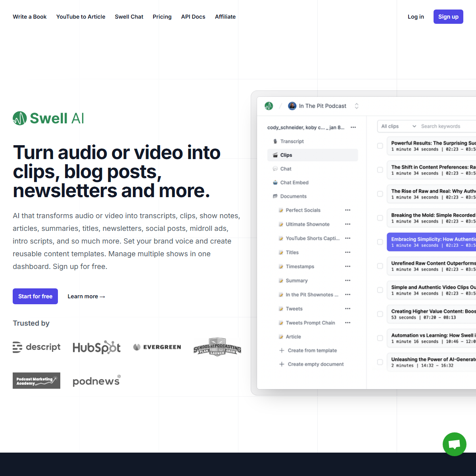Open the options dots for In the Pit Shownotes
Viewport: 476px width, 476px height.
(x=348, y=295)
